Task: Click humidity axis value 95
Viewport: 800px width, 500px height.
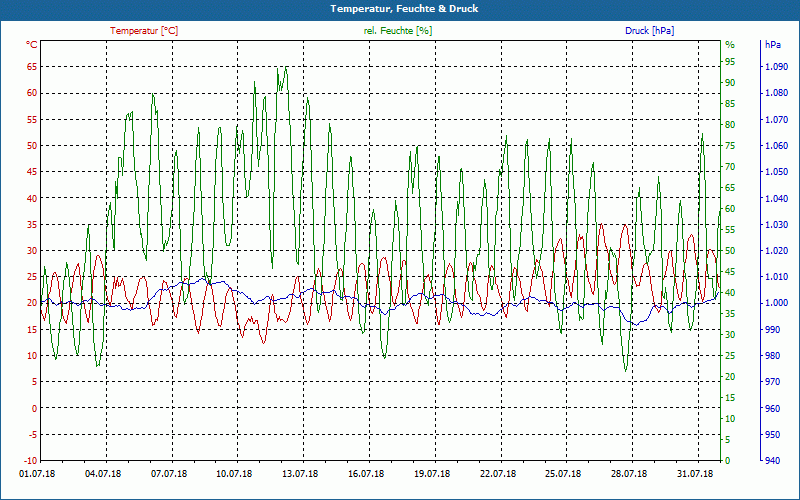Action: click(730, 62)
